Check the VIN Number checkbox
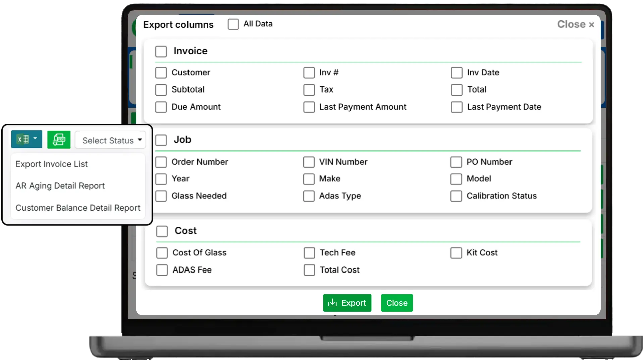644x362 pixels. (x=309, y=162)
